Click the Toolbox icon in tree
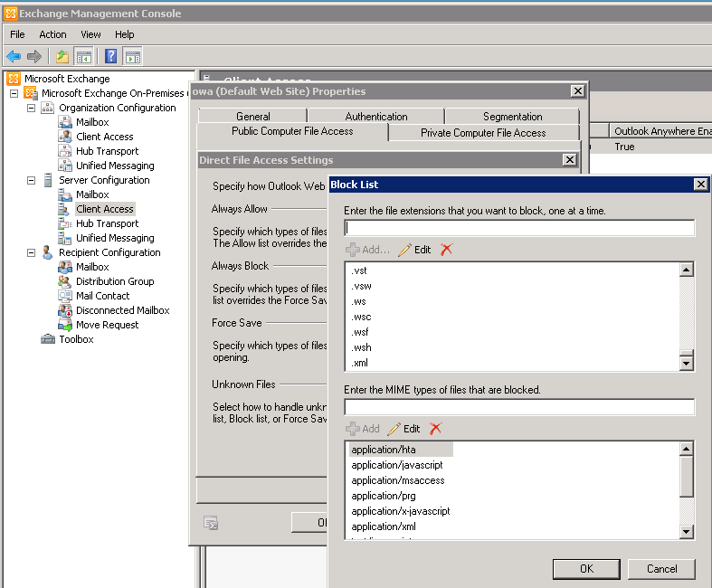712x588 pixels. [x=48, y=339]
